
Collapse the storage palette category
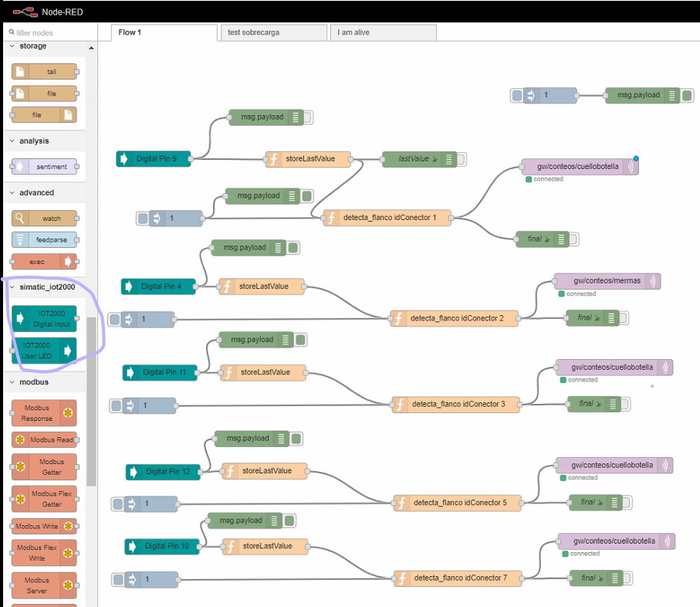(33, 46)
